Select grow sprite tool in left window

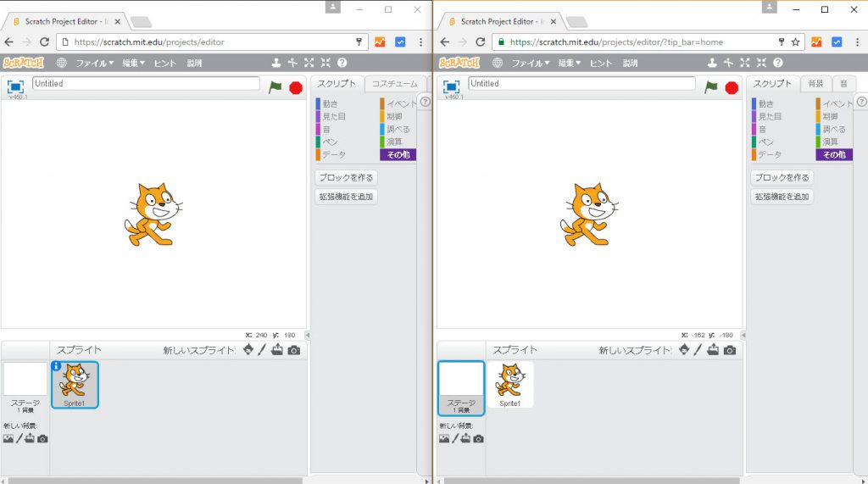(309, 63)
